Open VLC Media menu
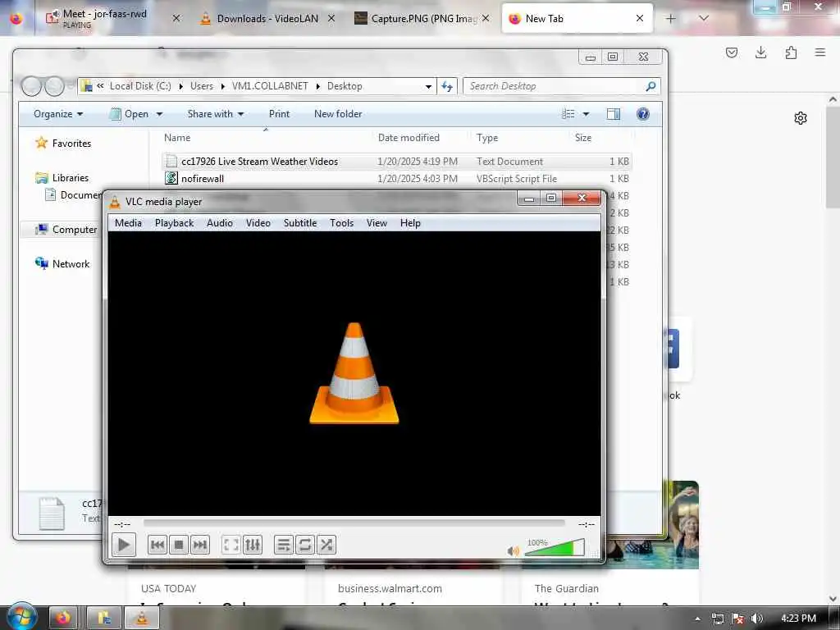Viewport: 840px width, 630px height. 128,223
